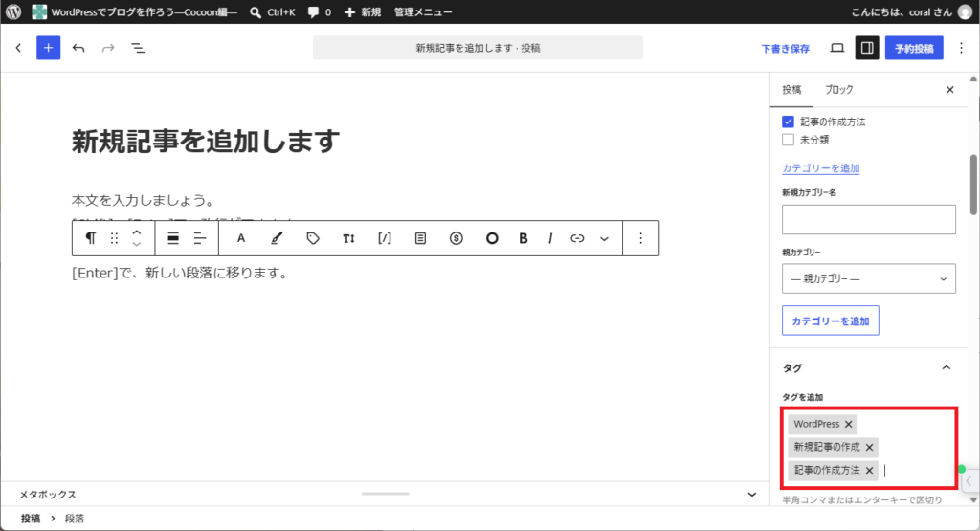Viewport: 980px width, 531px height.
Task: Click the 予約投稿 schedule button
Action: point(914,48)
